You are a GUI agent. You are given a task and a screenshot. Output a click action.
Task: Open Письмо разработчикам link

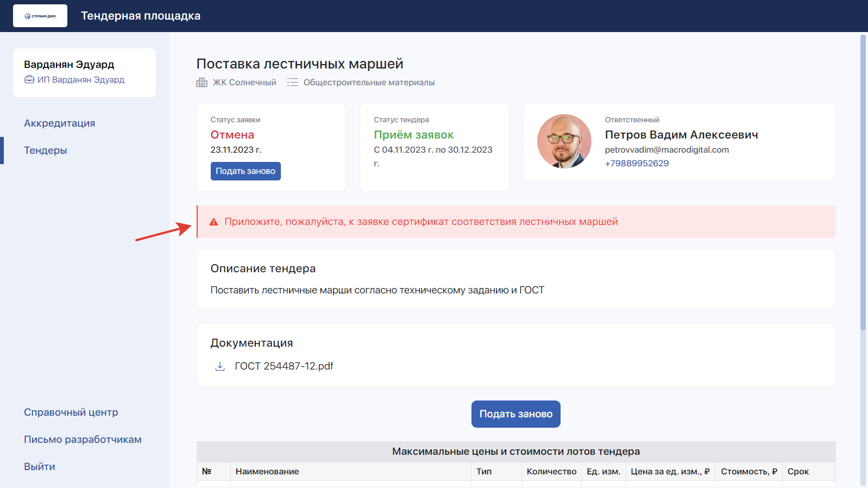click(x=83, y=440)
